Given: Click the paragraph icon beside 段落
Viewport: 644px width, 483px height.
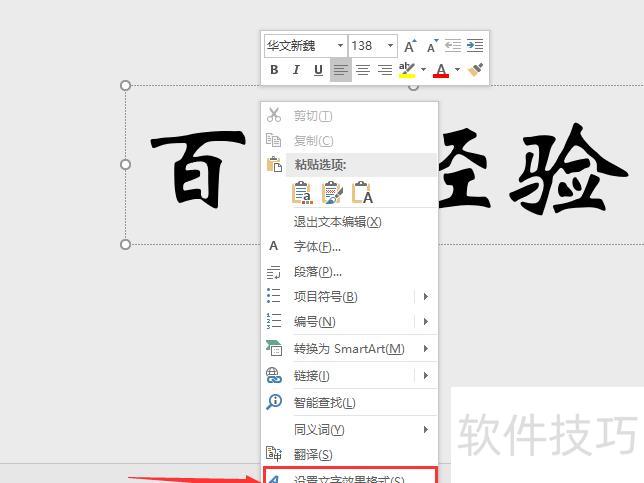Looking at the screenshot, I should (274, 272).
